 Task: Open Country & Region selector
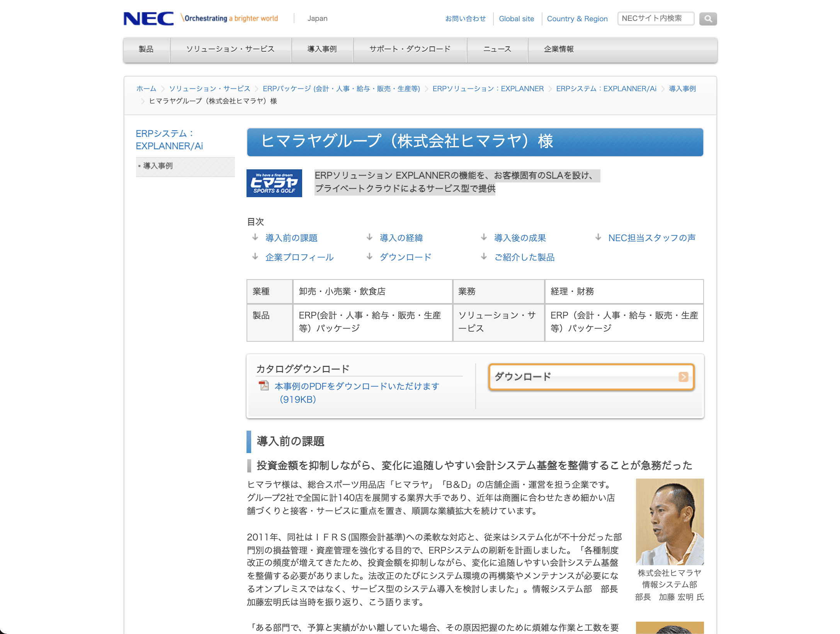pyautogui.click(x=577, y=19)
